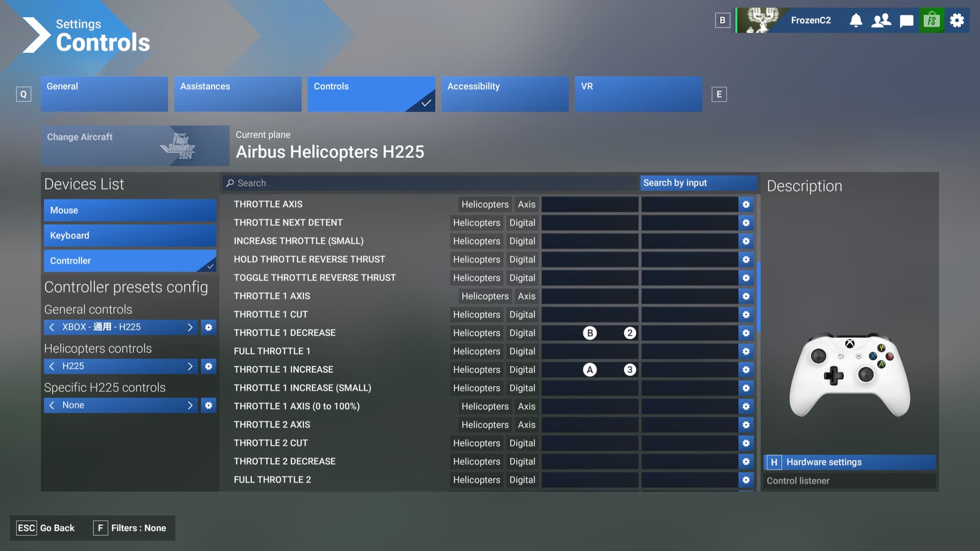Open the settings gear in the top bar
980x551 pixels.
[x=957, y=20]
